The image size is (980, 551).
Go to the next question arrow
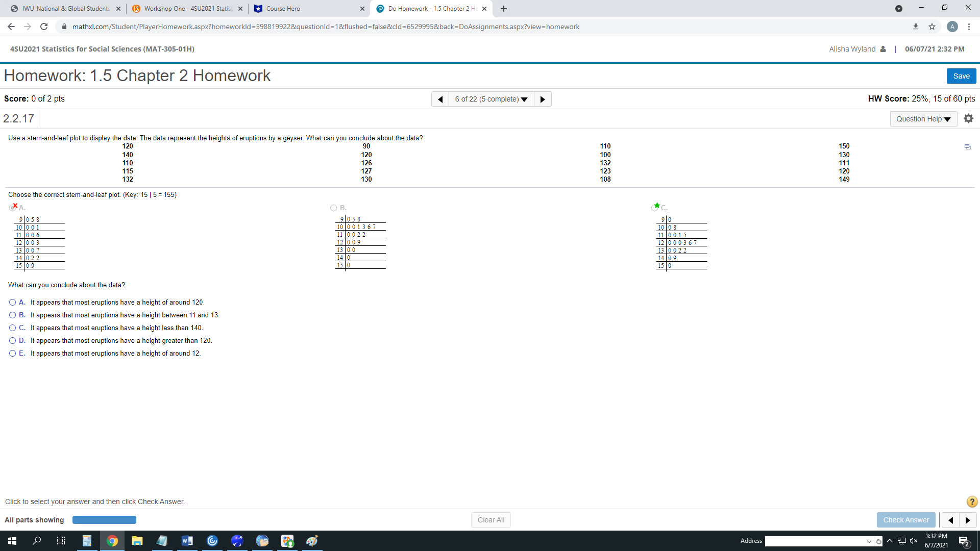point(543,99)
